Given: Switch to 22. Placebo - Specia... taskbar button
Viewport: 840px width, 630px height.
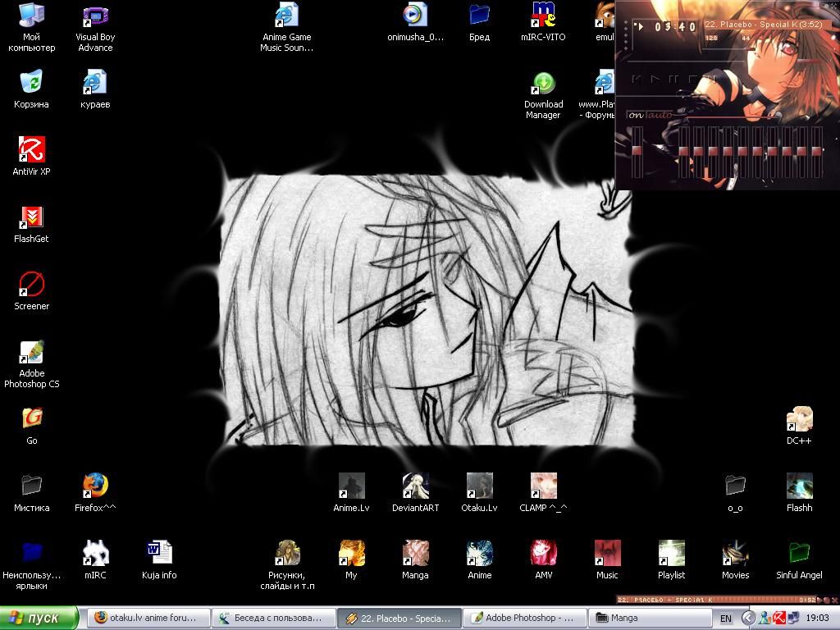Looking at the screenshot, I should pos(398,618).
